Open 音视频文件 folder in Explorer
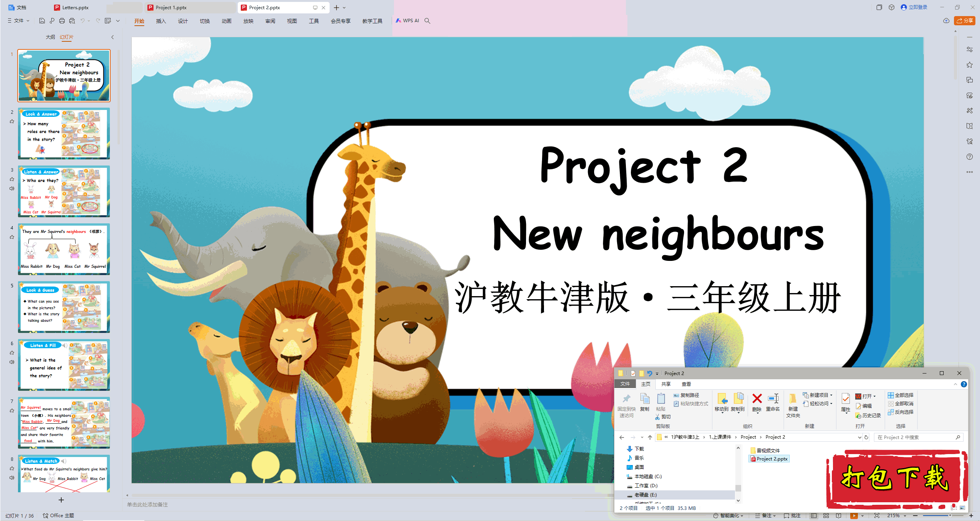Image resolution: width=980 pixels, height=521 pixels. pos(765,451)
